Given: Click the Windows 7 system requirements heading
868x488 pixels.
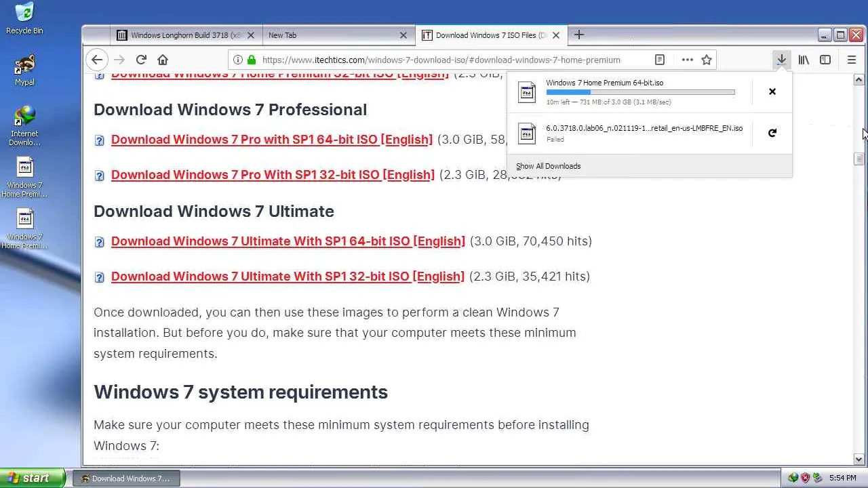Looking at the screenshot, I should [241, 392].
